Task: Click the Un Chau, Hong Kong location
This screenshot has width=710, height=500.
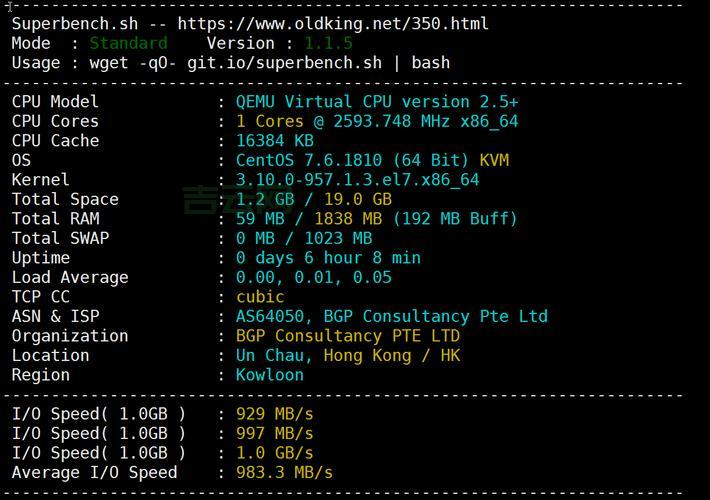Action: click(x=348, y=355)
